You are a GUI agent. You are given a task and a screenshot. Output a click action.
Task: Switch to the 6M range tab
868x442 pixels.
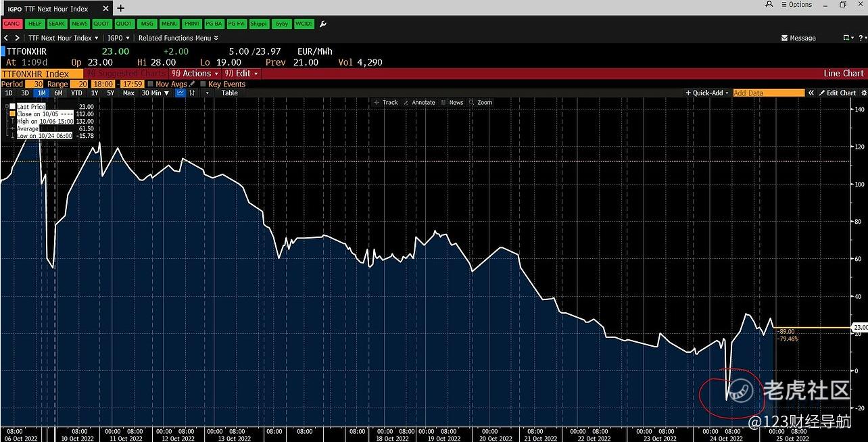tap(59, 93)
